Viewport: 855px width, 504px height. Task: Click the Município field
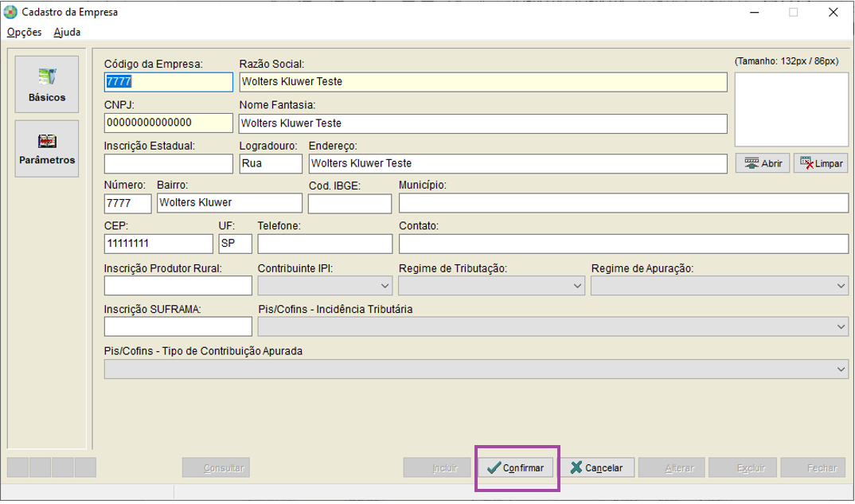coord(624,203)
